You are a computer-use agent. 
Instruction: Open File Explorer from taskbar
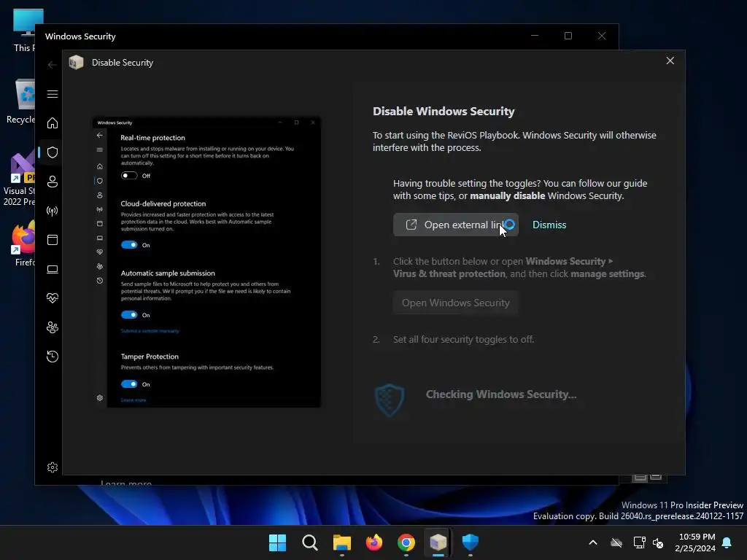[x=341, y=542]
